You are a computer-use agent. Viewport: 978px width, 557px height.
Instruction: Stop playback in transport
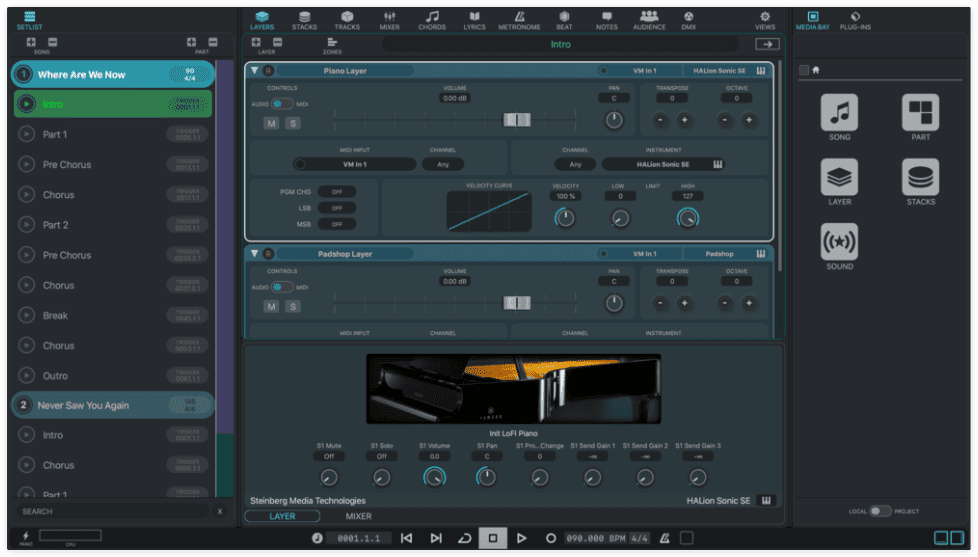(493, 538)
